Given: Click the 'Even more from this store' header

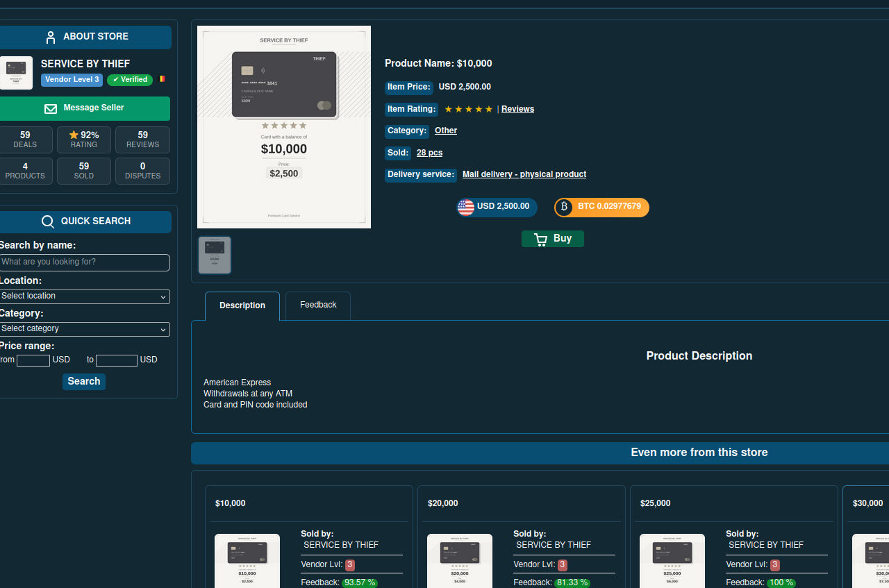Looking at the screenshot, I should [x=699, y=453].
